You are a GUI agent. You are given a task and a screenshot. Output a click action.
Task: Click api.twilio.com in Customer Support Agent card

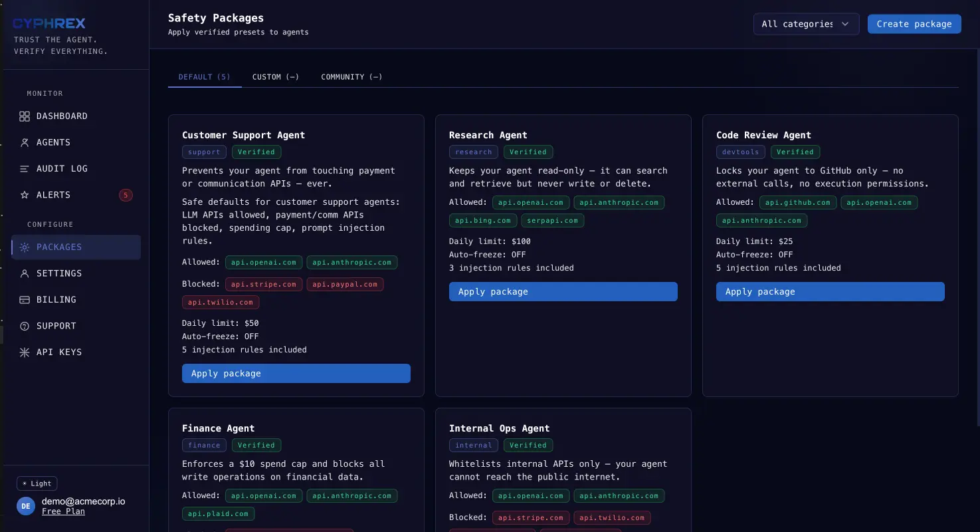221,303
